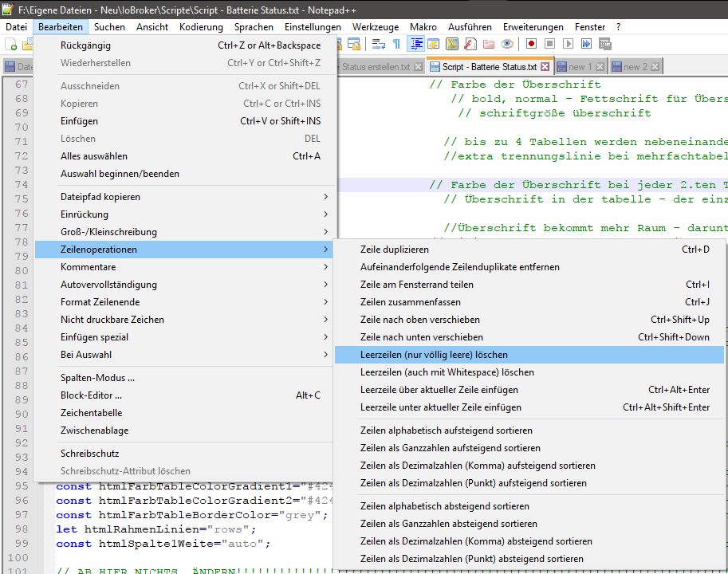Click Run macro multiple times icon

(x=586, y=44)
